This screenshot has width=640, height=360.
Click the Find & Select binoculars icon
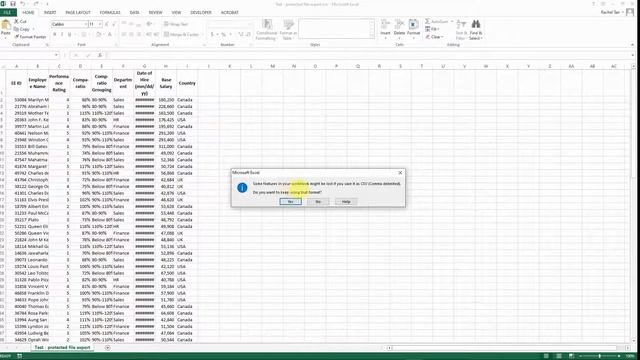click(476, 24)
